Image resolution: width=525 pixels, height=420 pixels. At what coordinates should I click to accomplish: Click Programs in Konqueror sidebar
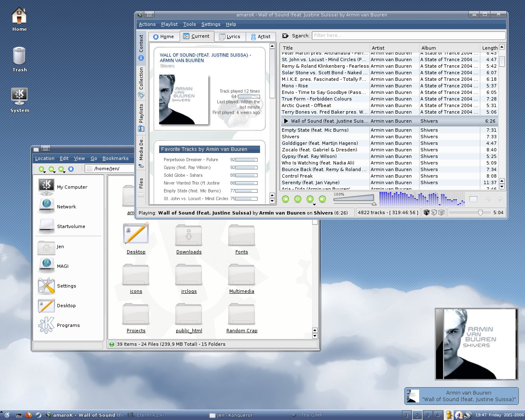point(59,325)
